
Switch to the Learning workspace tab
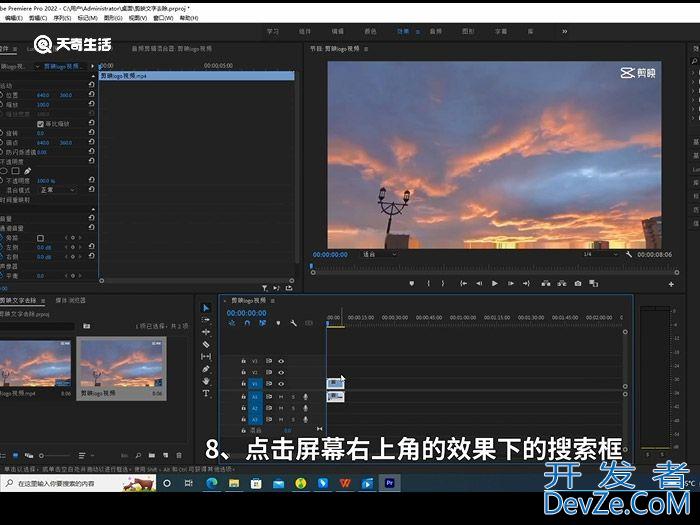273,31
